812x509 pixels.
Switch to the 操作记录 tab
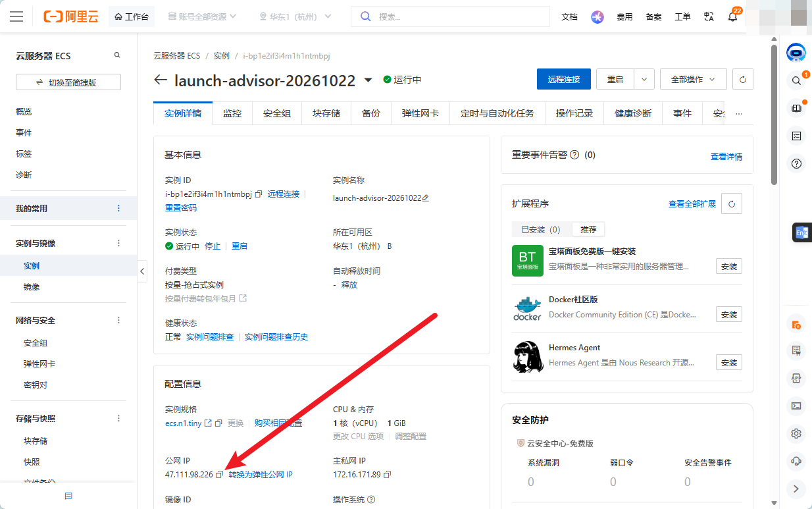574,113
